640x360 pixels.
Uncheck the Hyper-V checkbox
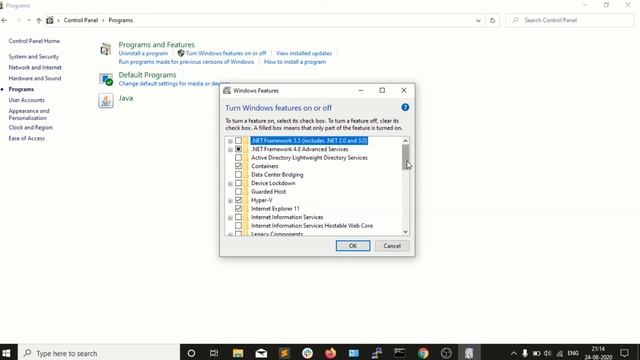click(238, 200)
